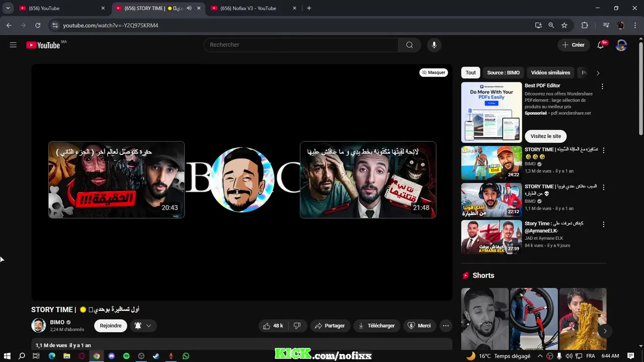Open tab search dropdown in Chrome

8,8
